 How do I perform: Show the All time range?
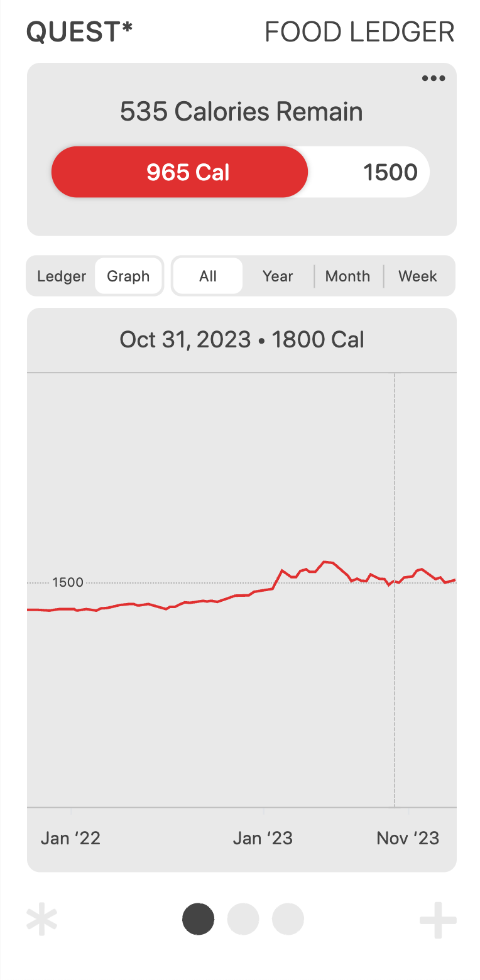(x=208, y=276)
